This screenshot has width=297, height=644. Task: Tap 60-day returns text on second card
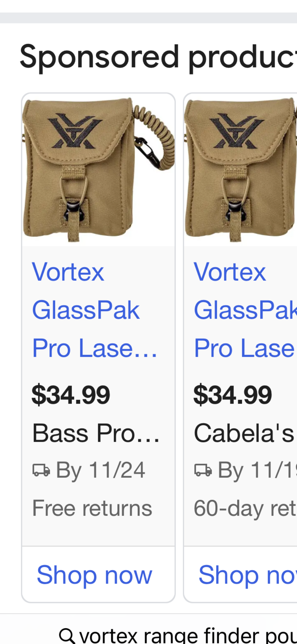click(x=245, y=508)
